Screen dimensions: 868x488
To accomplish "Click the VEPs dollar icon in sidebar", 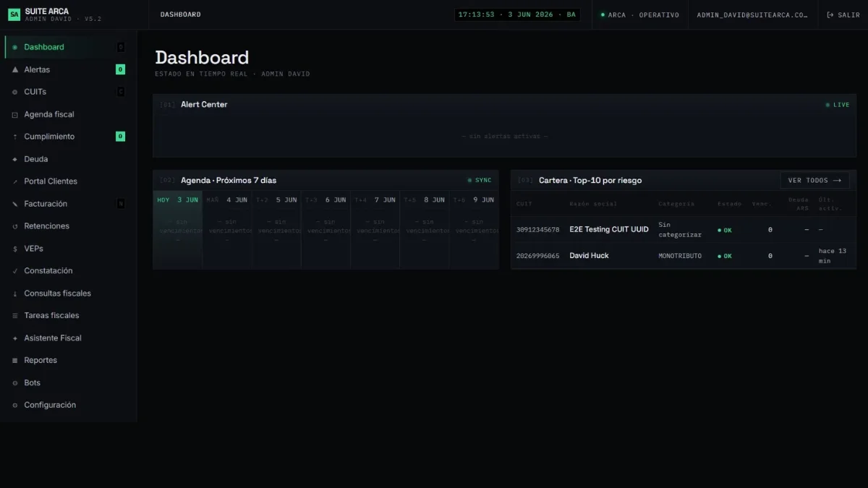I will [x=15, y=249].
